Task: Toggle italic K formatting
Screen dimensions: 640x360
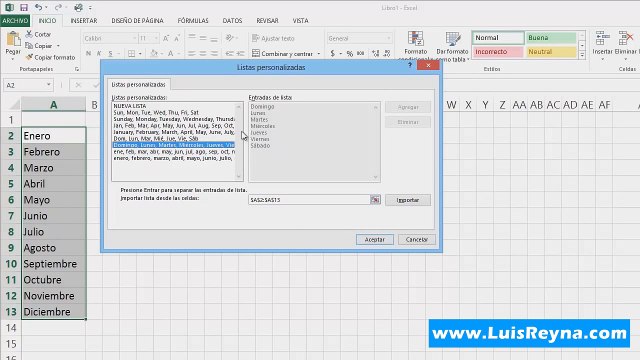Action: [x=99, y=53]
